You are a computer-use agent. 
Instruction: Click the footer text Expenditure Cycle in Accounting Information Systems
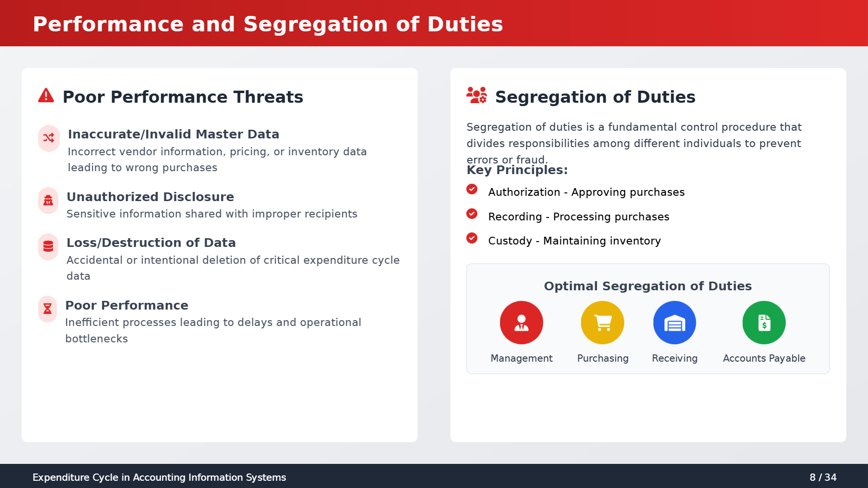click(x=159, y=477)
